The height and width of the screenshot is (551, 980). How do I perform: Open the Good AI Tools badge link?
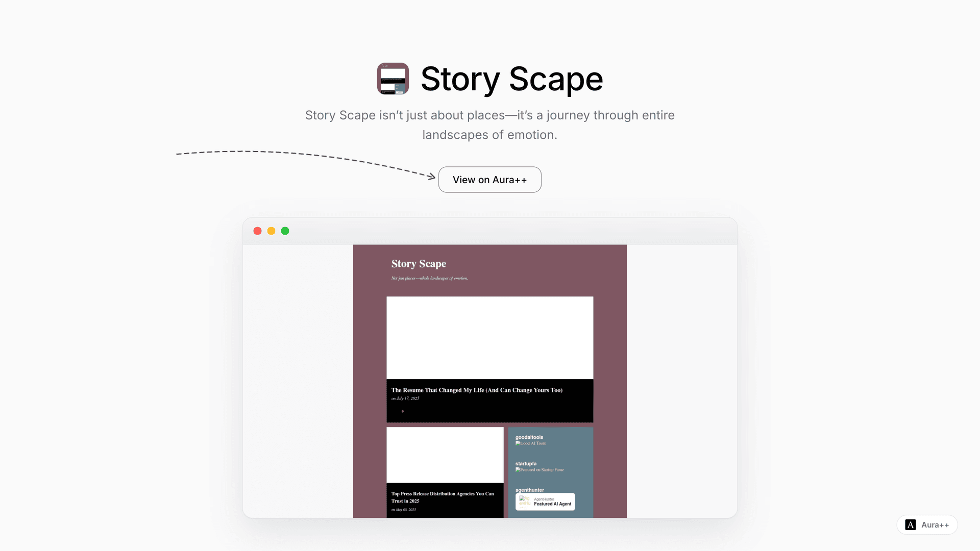pos(530,443)
